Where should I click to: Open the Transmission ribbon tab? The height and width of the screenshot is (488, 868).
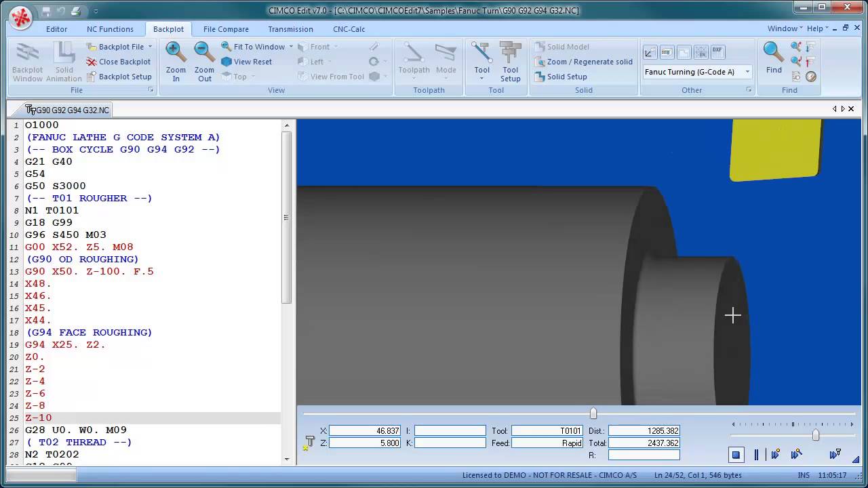(x=290, y=29)
